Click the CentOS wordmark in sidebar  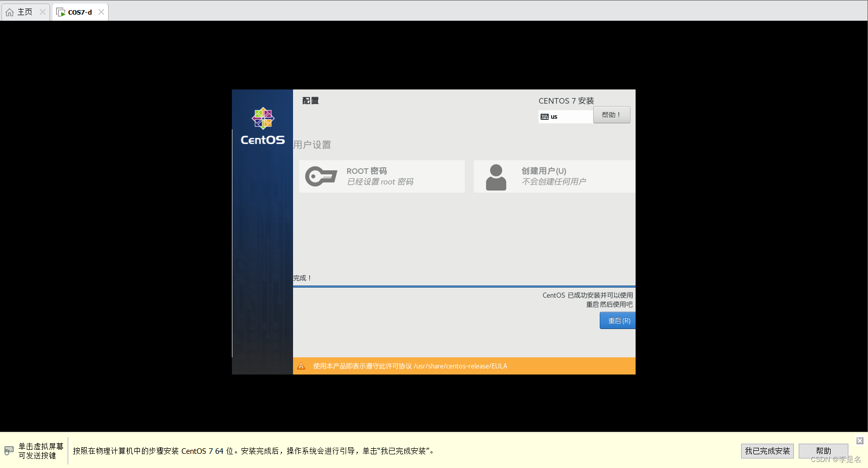[263, 140]
